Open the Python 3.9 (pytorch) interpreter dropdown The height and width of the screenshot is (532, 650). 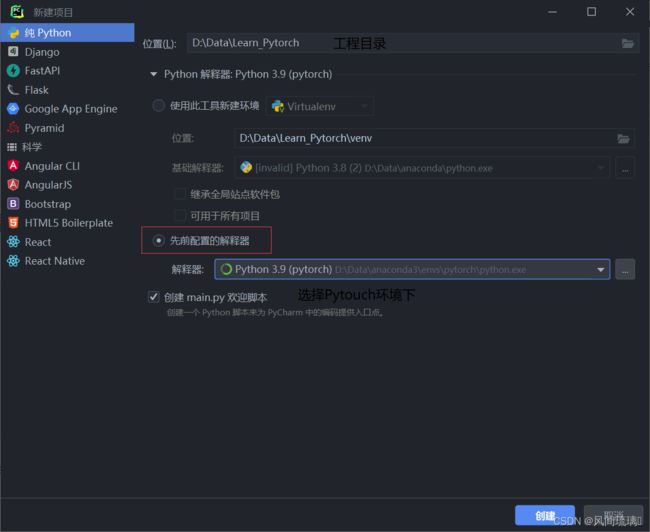tap(412, 270)
